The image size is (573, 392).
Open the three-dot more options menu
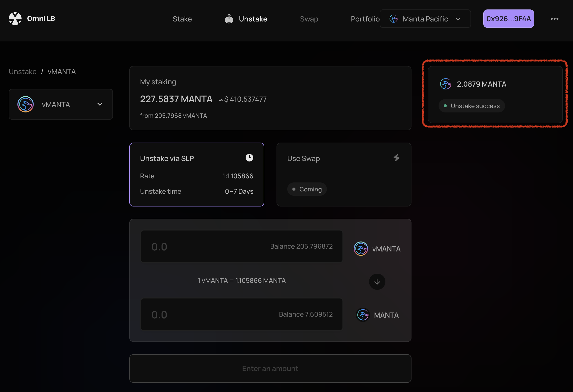(x=554, y=19)
